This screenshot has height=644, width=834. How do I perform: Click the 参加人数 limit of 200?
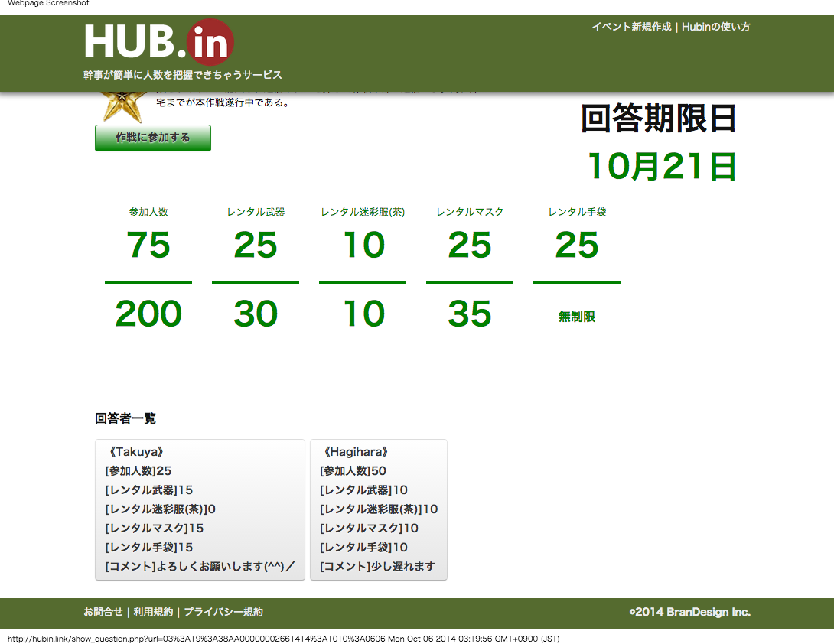[148, 314]
